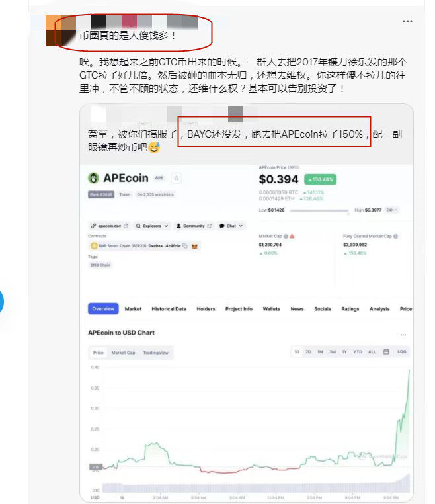
Task: Open the Community link
Action: point(194,226)
